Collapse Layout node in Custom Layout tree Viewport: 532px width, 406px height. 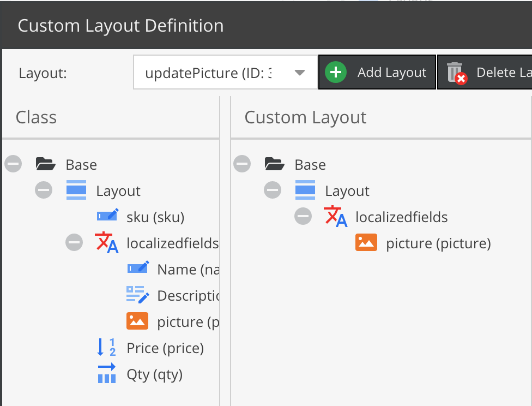coord(273,190)
